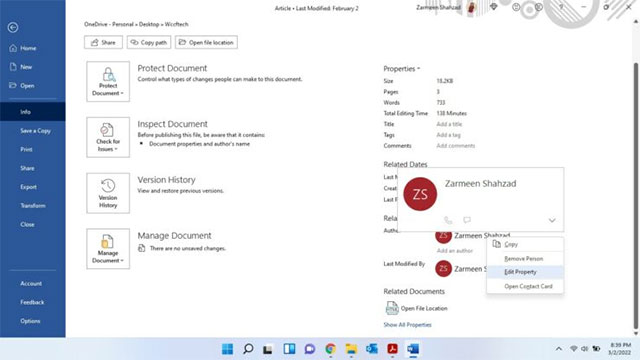This screenshot has width=640, height=360.
Task: Click the smiley feedback icon in title bar
Action: tap(516, 7)
